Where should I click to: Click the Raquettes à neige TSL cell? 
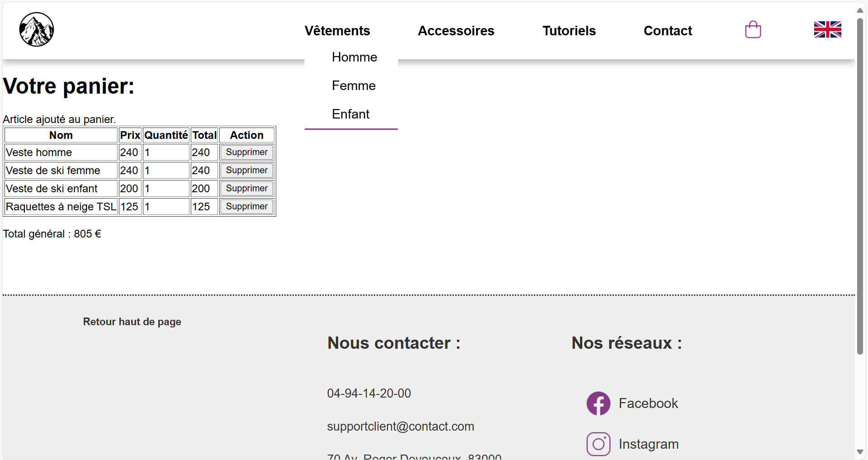click(x=61, y=207)
